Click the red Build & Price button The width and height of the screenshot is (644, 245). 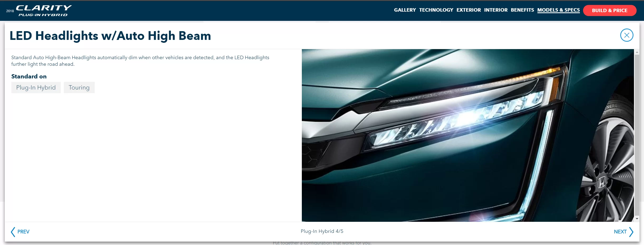tap(609, 11)
